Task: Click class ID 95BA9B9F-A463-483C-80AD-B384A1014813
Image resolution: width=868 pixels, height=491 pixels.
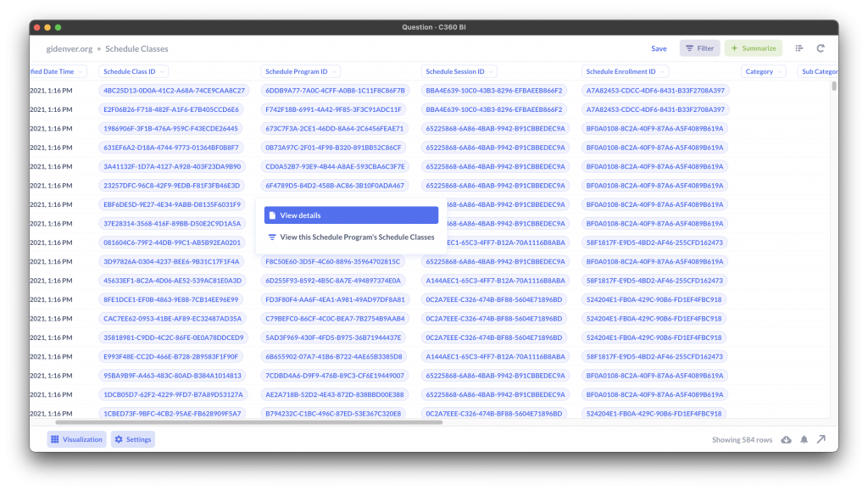Action: pyautogui.click(x=172, y=376)
